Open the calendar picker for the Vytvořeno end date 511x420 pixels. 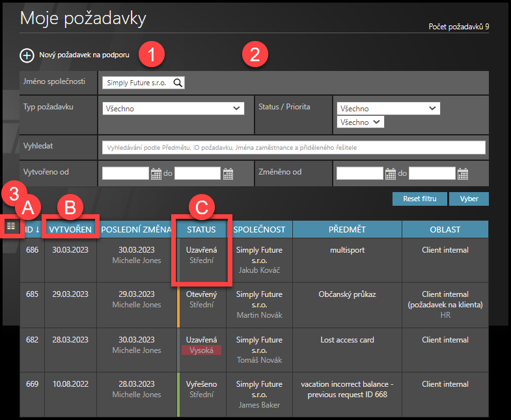pos(228,173)
